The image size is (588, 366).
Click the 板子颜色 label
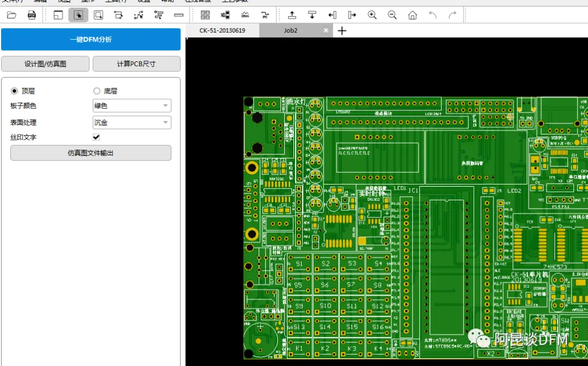[x=23, y=106]
